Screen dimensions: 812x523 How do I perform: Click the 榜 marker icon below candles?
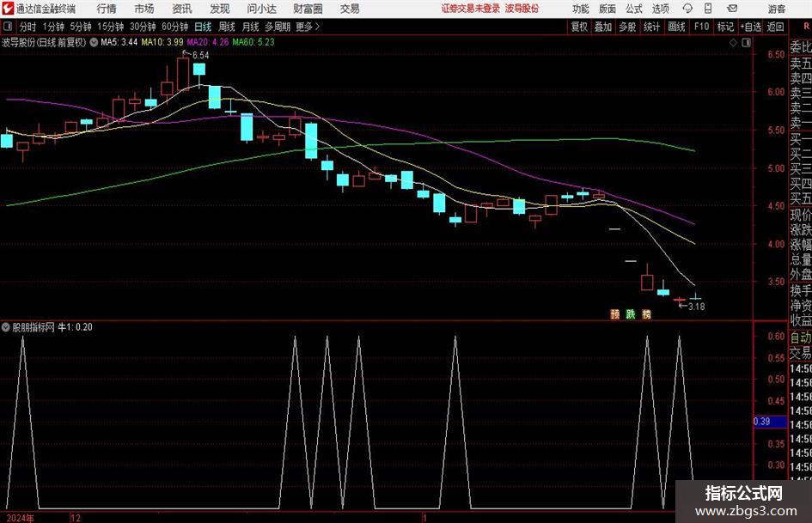647,314
